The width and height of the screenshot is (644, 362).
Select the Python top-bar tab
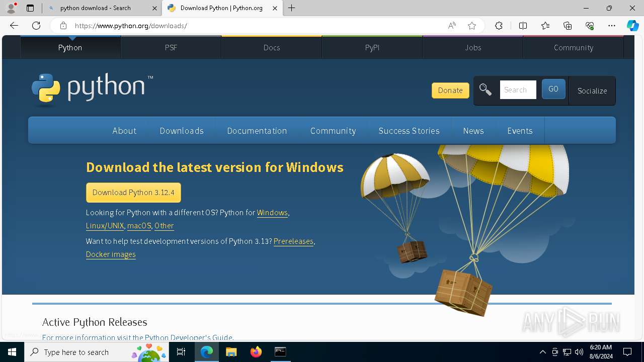click(70, 47)
